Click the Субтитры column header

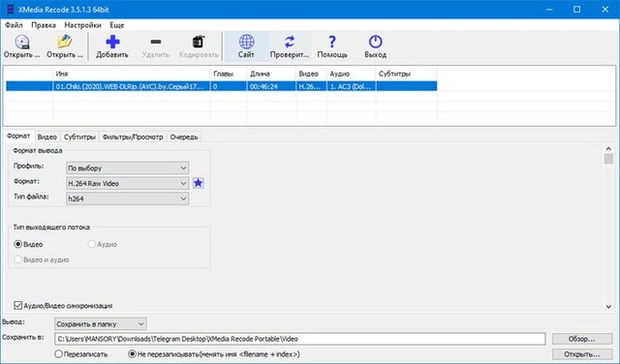[407, 74]
